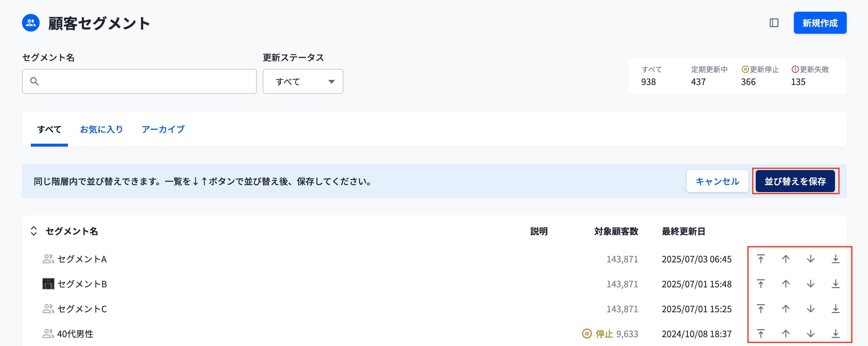The width and height of the screenshot is (868, 346).
Task: Move セグメントC to the top
Action: [x=761, y=309]
